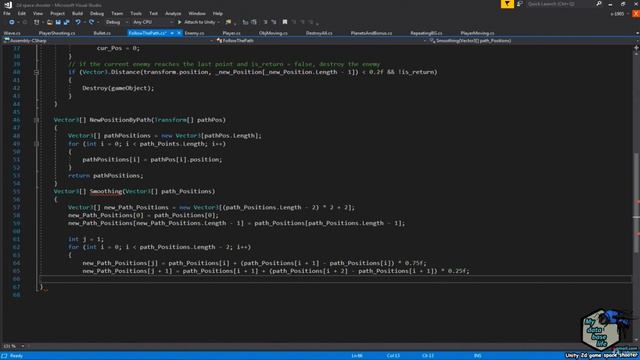This screenshot has height=360, width=640.
Task: Open the Team menu
Action: 117,13
